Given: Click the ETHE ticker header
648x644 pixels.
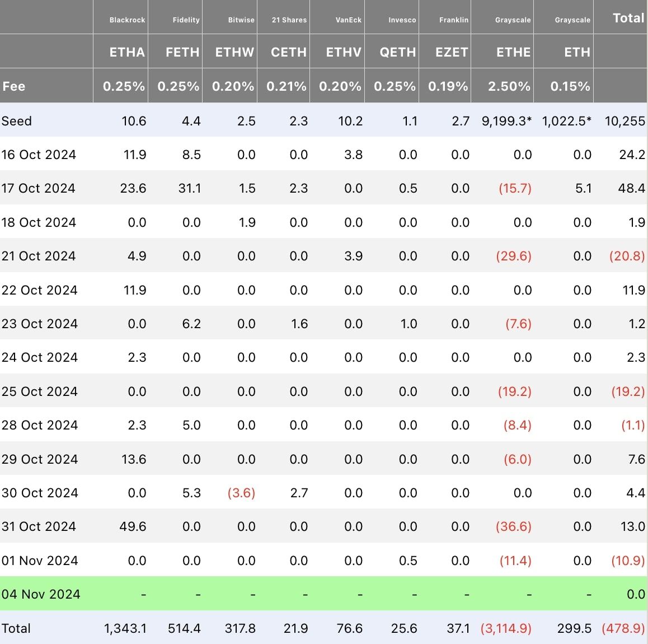Looking at the screenshot, I should [x=513, y=52].
